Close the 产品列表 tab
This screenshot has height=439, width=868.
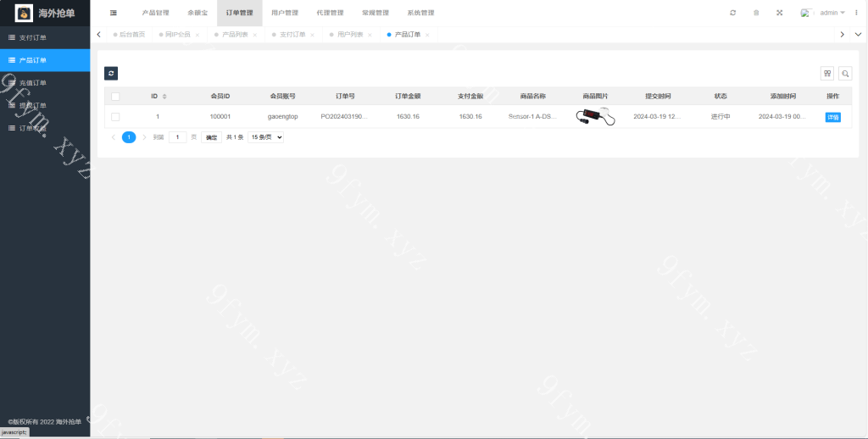click(x=255, y=35)
